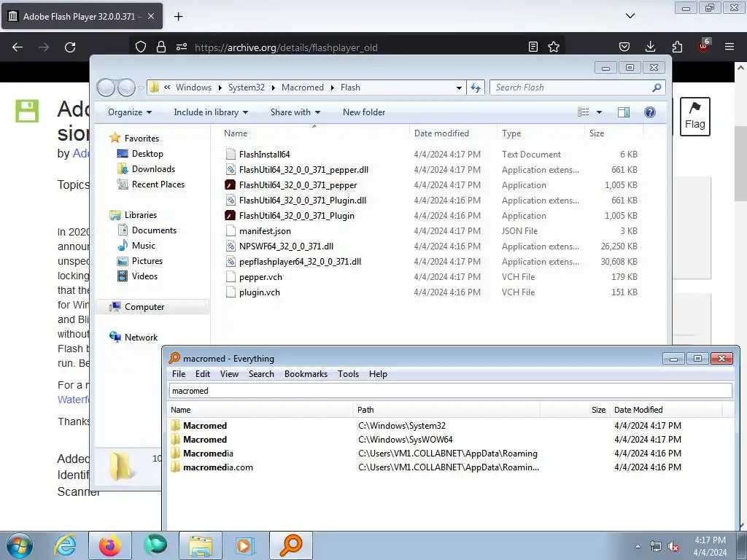Open uBlock Origin extension icon

click(703, 46)
